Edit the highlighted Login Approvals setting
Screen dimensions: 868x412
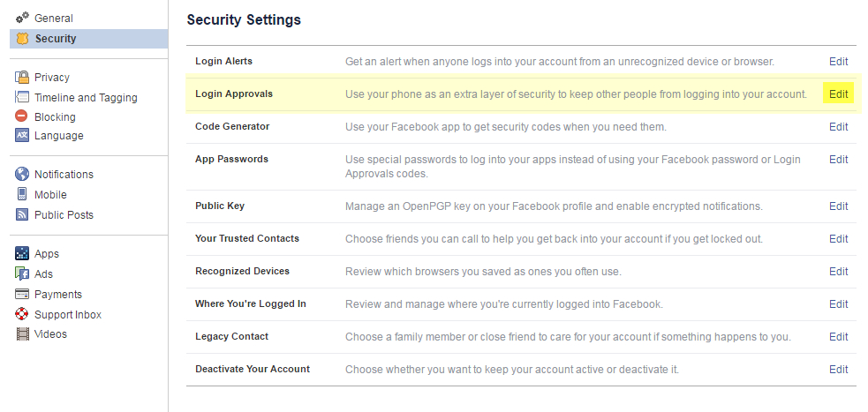point(838,94)
